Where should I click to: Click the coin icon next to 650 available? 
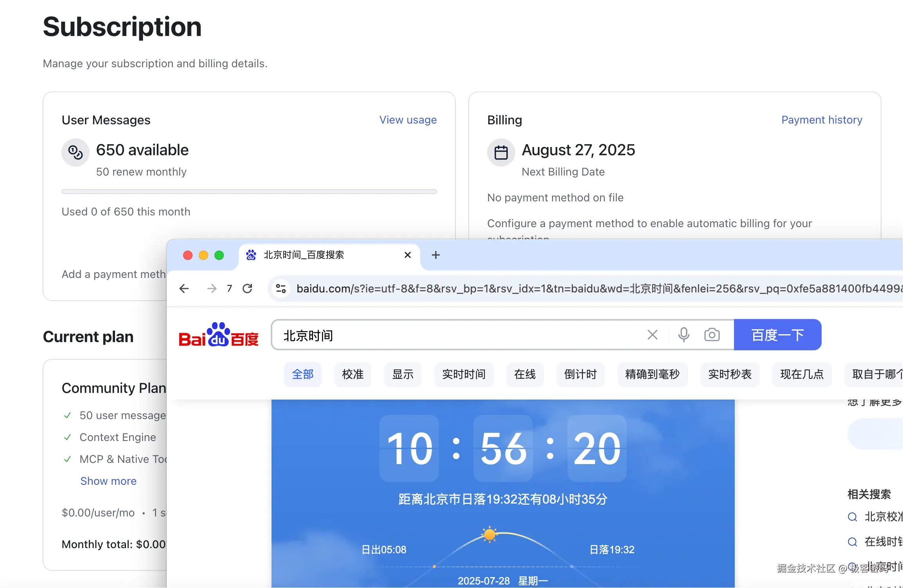coord(75,152)
